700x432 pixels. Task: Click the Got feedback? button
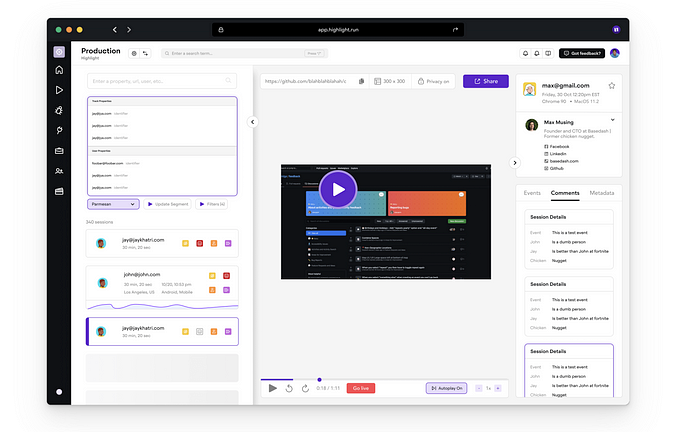[582, 53]
